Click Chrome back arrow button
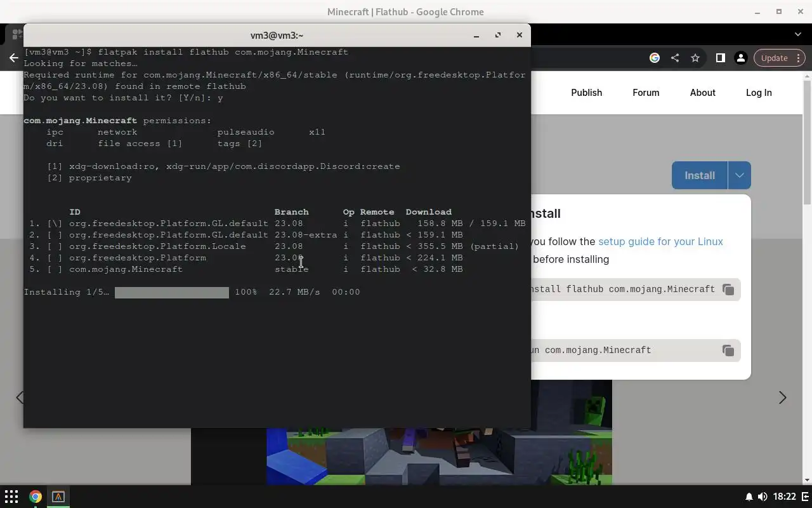This screenshot has width=812, height=508. pyautogui.click(x=13, y=58)
